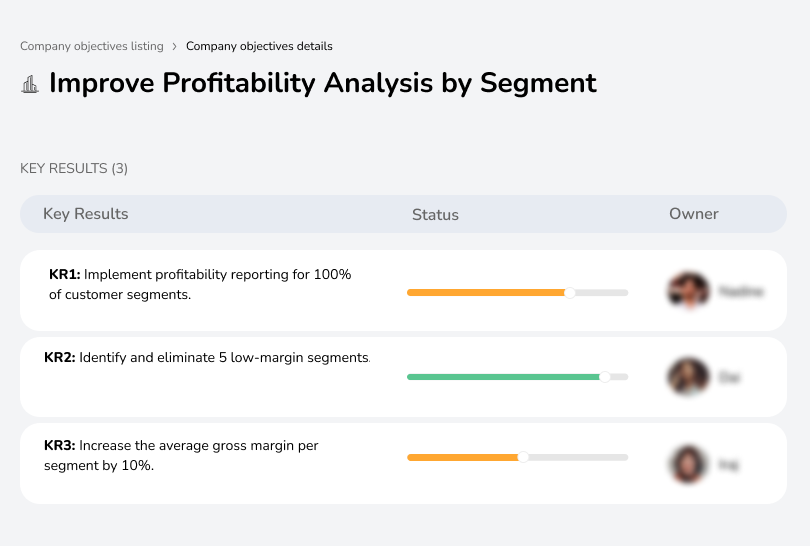Click the KR2 green progress slider handle

[604, 377]
